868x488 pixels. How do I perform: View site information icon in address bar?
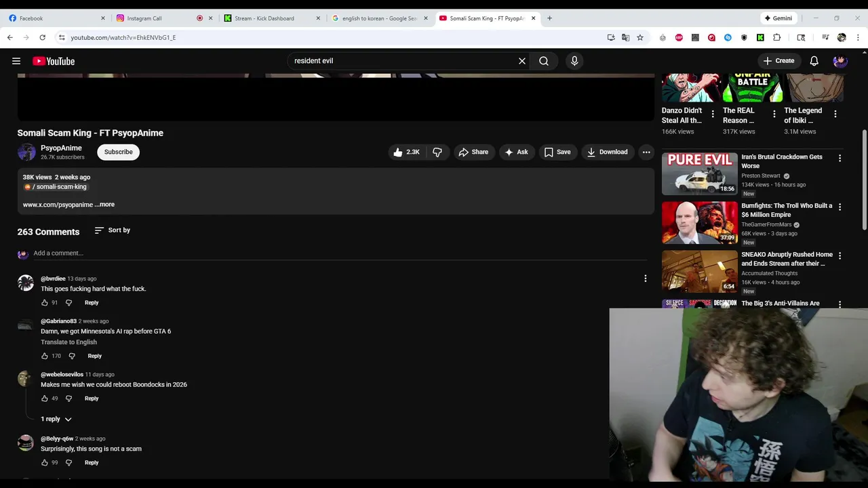(x=62, y=37)
